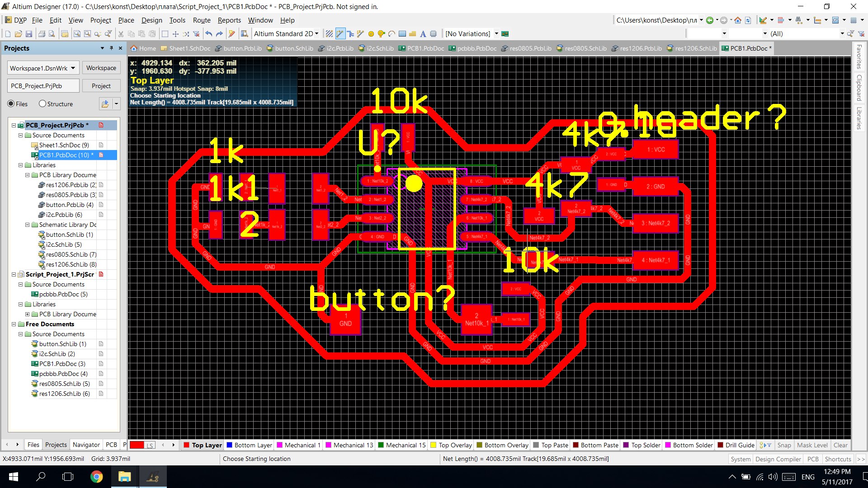
Task: Toggle the Top Paste layer
Action: 551,445
